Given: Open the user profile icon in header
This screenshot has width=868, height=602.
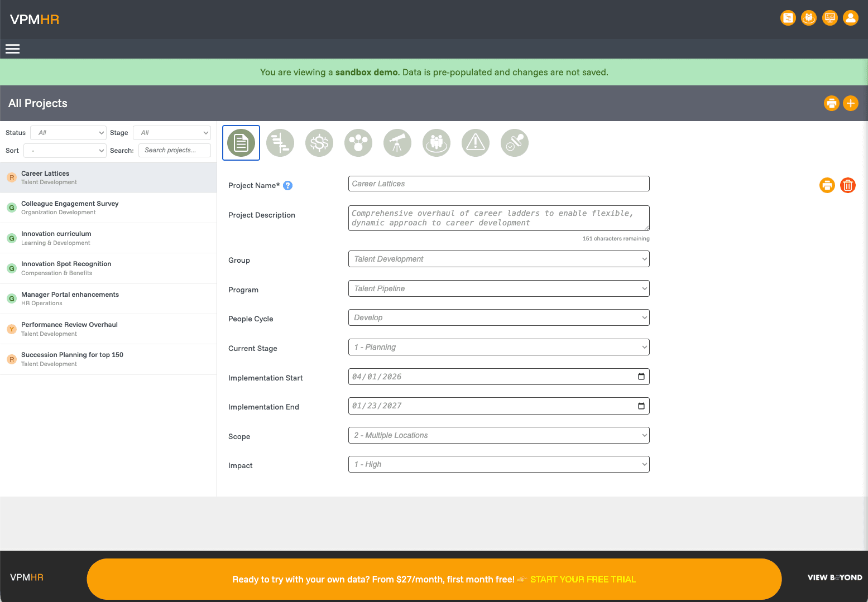Looking at the screenshot, I should pos(851,18).
